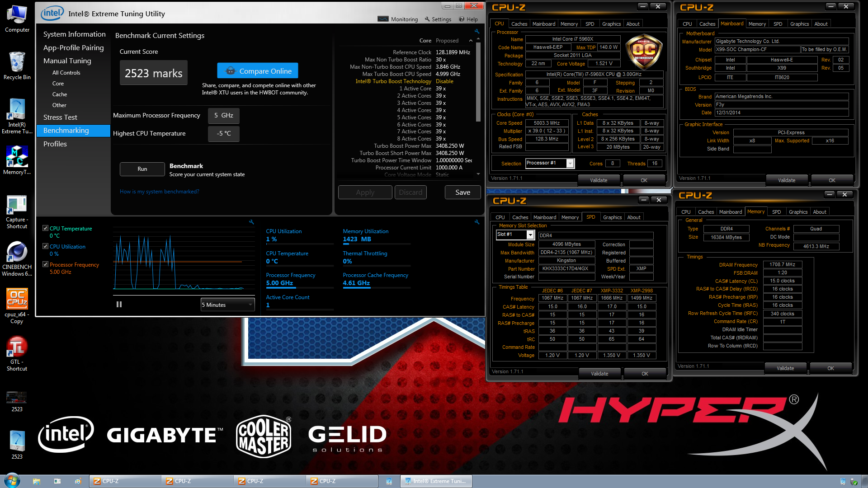Open Manual Tuning section
The image size is (868, 488).
67,61
